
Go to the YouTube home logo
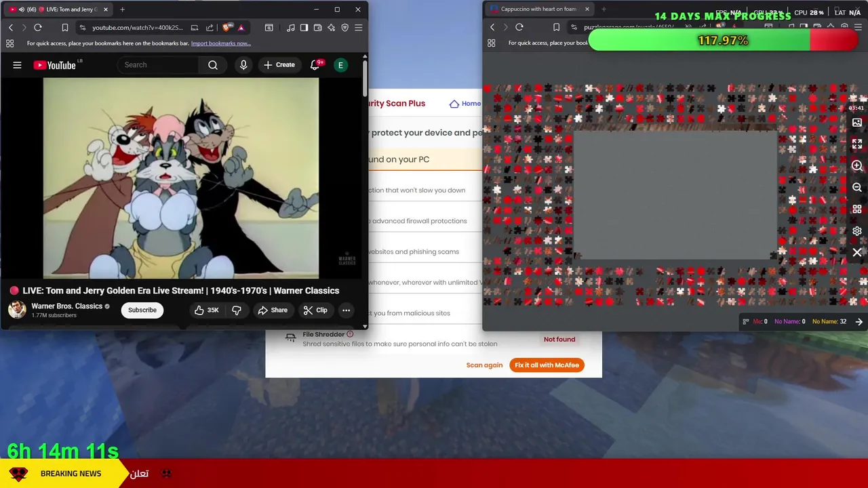click(54, 65)
